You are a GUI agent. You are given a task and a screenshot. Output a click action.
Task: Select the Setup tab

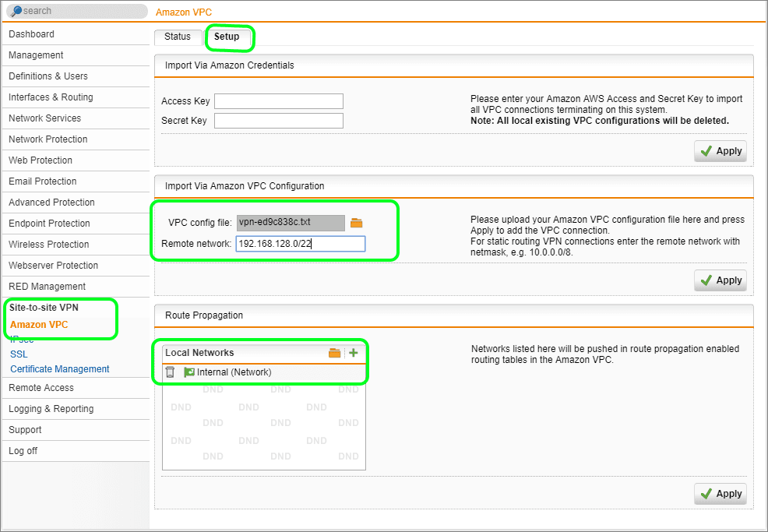pyautogui.click(x=227, y=37)
